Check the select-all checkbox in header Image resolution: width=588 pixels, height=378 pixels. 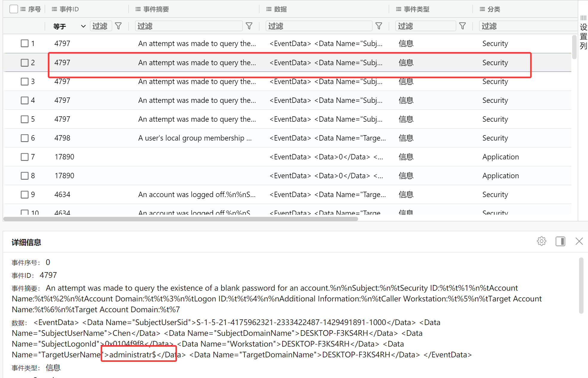(13, 9)
